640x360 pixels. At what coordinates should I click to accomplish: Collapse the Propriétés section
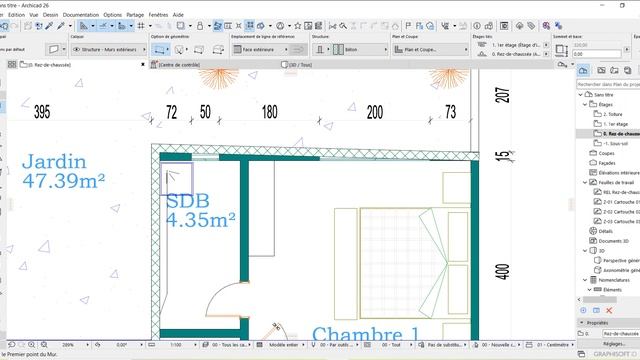click(581, 322)
